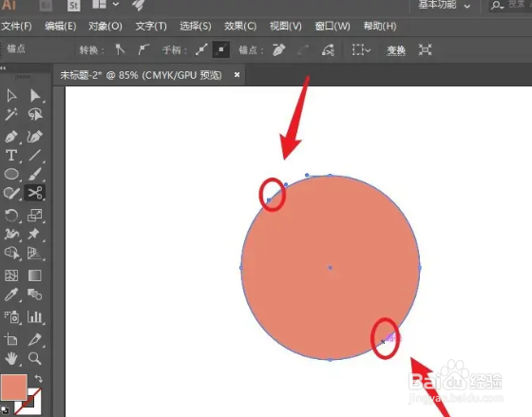Open the 帮助(H) menu

pyautogui.click(x=380, y=27)
